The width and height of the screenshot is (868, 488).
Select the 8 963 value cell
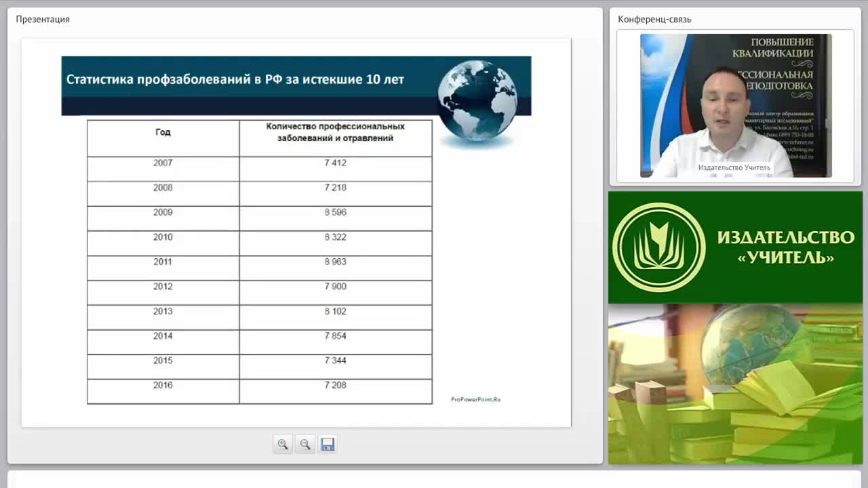[x=336, y=268]
